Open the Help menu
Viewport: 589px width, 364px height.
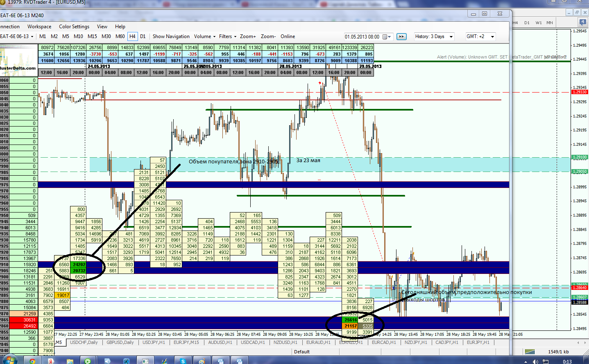[x=120, y=27]
